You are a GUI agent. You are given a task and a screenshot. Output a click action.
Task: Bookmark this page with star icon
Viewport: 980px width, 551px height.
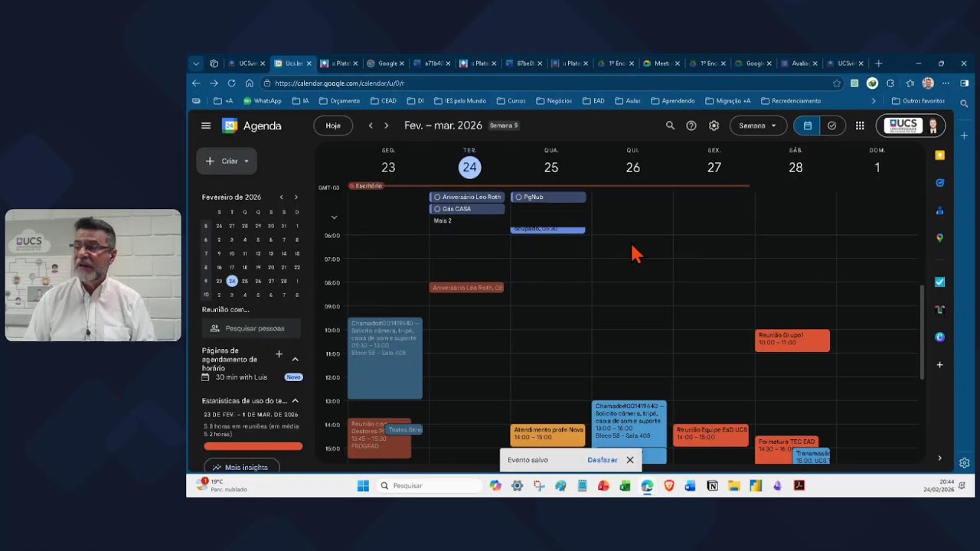[837, 83]
